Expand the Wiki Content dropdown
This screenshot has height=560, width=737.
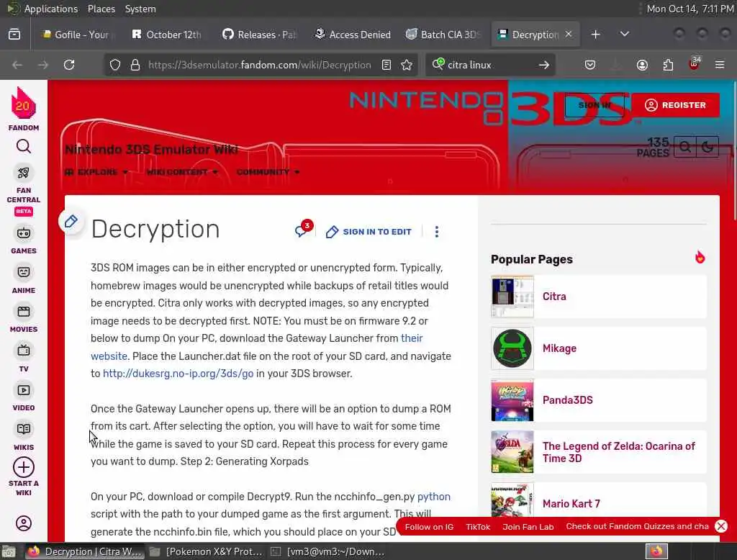(182, 172)
